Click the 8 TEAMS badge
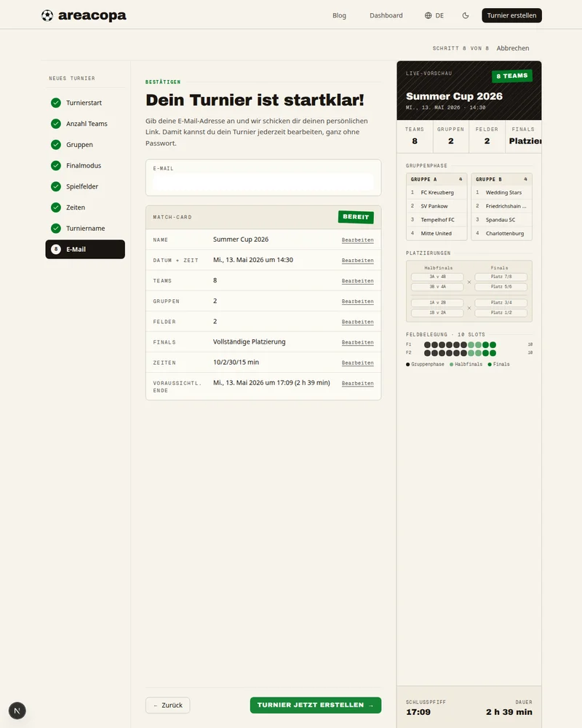 [x=512, y=76]
